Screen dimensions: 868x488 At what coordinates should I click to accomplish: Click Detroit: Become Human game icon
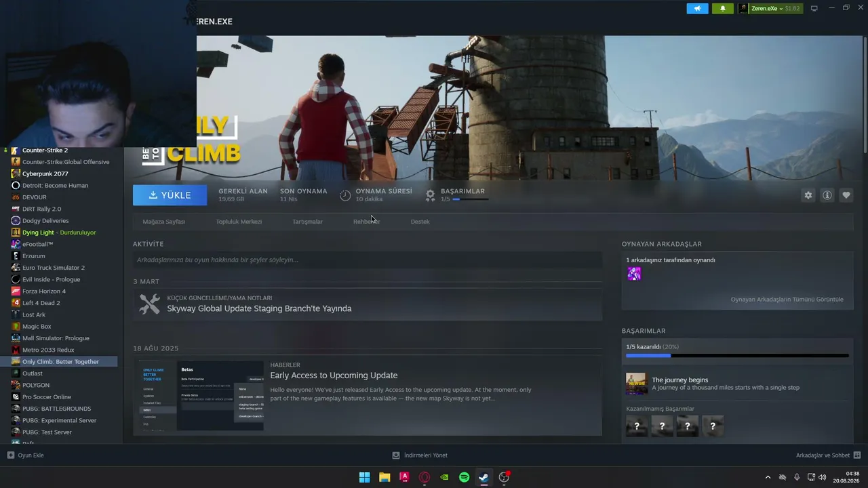pos(16,186)
